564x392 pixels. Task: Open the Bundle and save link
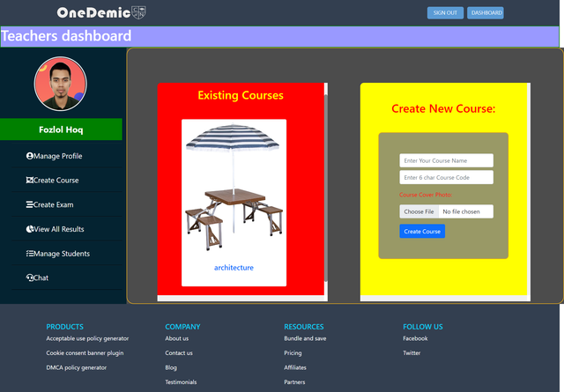[x=305, y=338]
